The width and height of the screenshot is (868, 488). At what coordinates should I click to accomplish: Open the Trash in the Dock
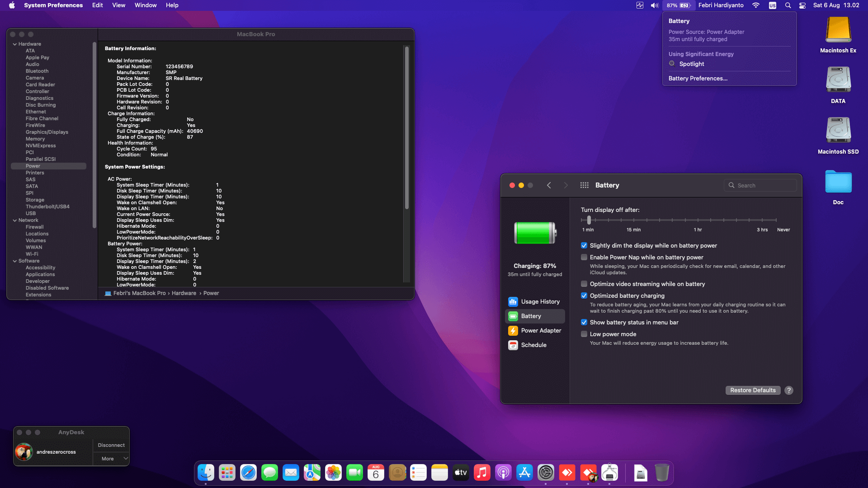point(662,473)
